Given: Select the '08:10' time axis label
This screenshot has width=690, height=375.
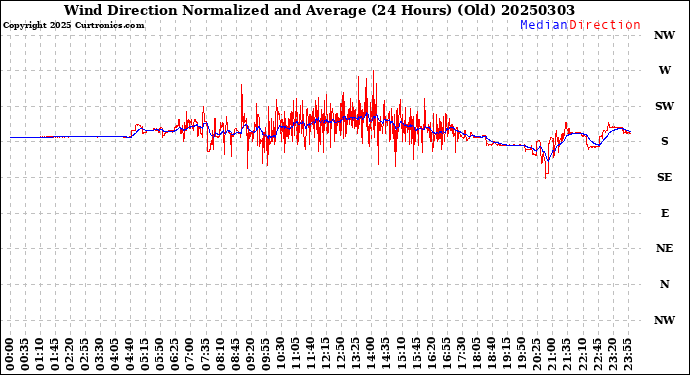Looking at the screenshot, I should pos(220,354).
